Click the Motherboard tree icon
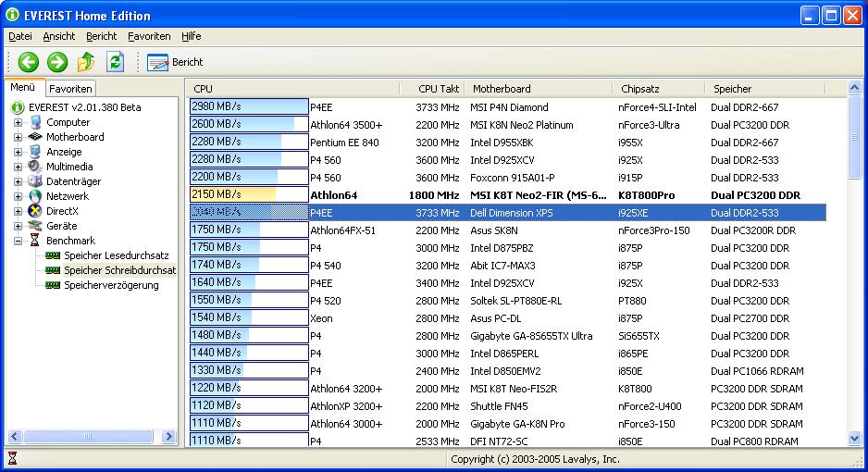Image resolution: width=868 pixels, height=472 pixels. pos(35,137)
